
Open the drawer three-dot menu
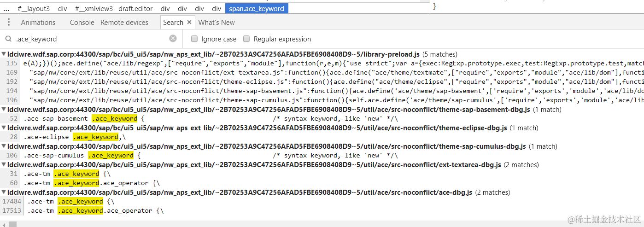[8, 23]
